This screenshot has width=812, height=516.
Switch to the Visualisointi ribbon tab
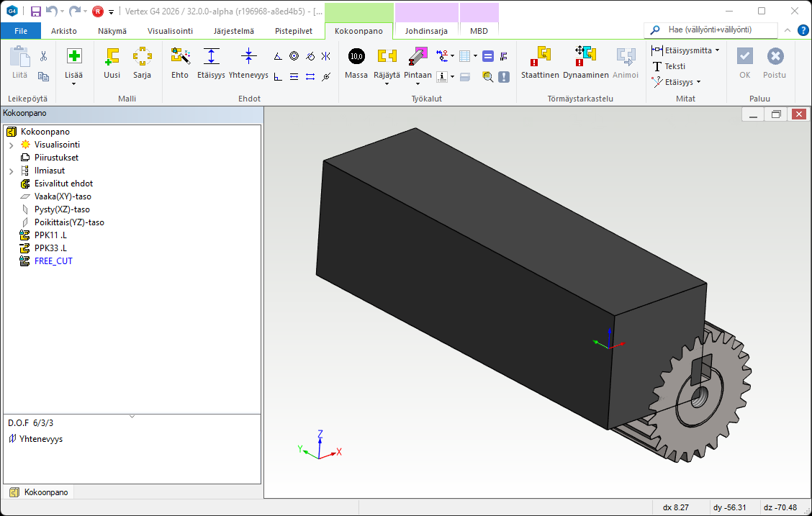tap(170, 31)
